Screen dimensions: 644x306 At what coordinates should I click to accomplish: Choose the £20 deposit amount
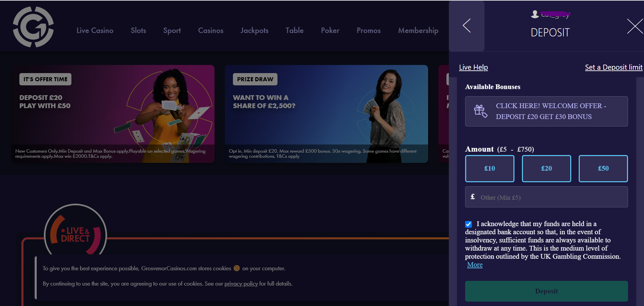546,168
